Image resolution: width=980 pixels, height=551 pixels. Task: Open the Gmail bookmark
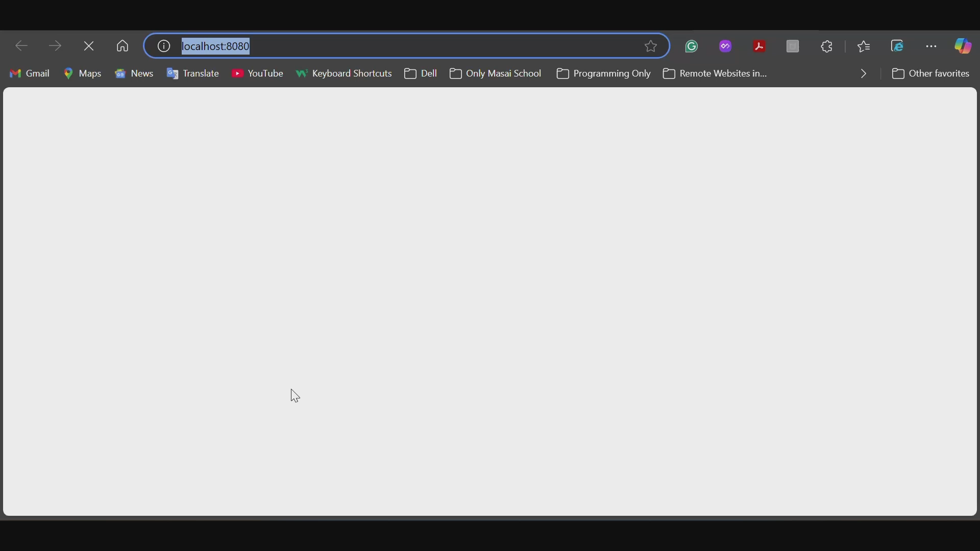pyautogui.click(x=30, y=74)
